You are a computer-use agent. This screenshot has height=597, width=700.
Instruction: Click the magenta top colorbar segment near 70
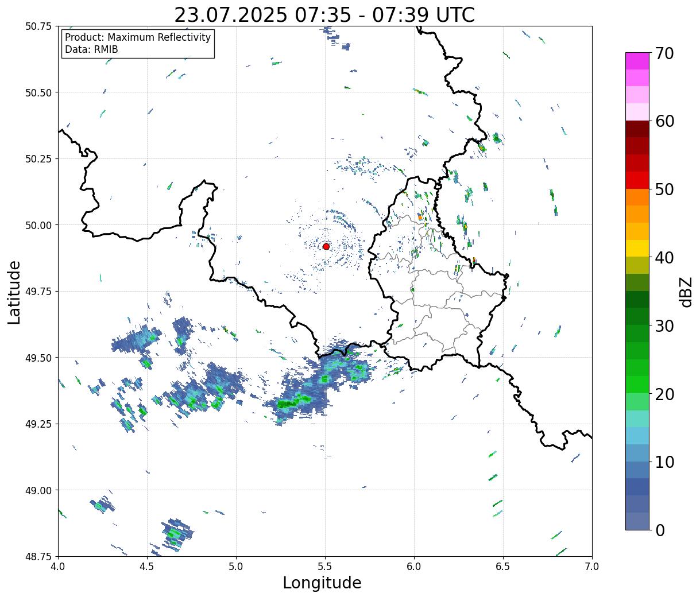point(637,61)
